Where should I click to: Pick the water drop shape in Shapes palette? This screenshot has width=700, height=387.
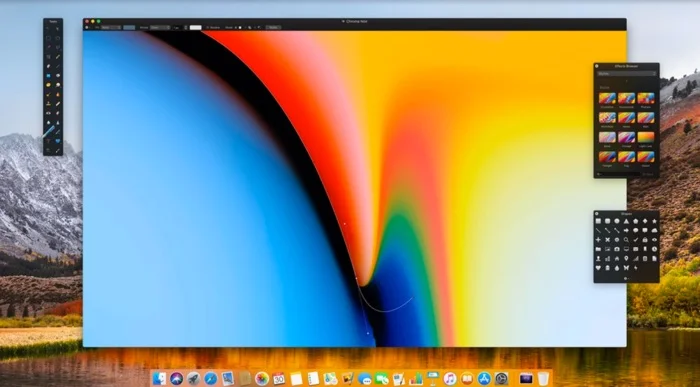click(x=617, y=268)
